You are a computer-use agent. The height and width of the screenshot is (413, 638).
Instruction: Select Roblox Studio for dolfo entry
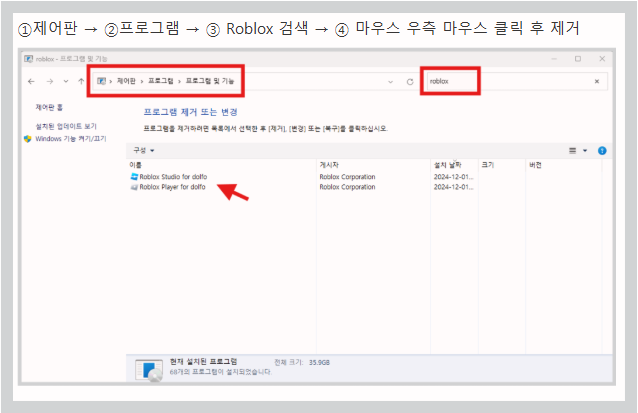tap(173, 177)
